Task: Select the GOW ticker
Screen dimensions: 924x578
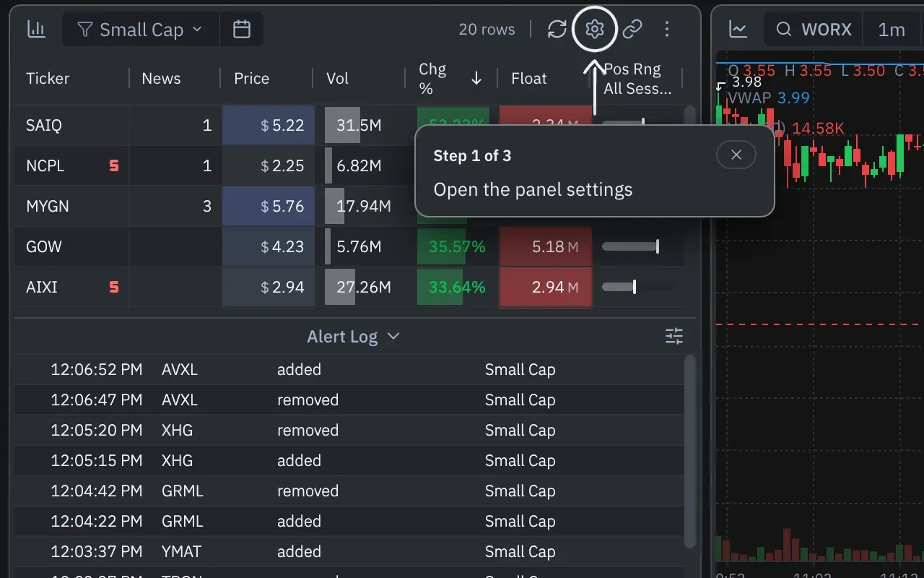Action: click(x=44, y=246)
